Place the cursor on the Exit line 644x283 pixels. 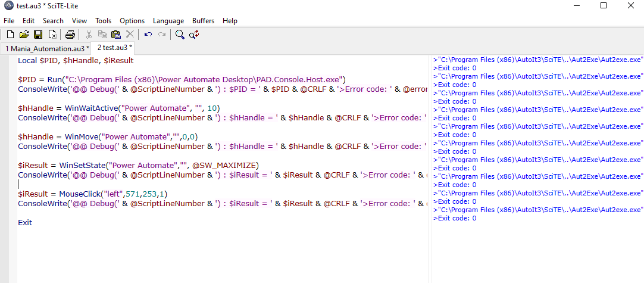(25, 223)
